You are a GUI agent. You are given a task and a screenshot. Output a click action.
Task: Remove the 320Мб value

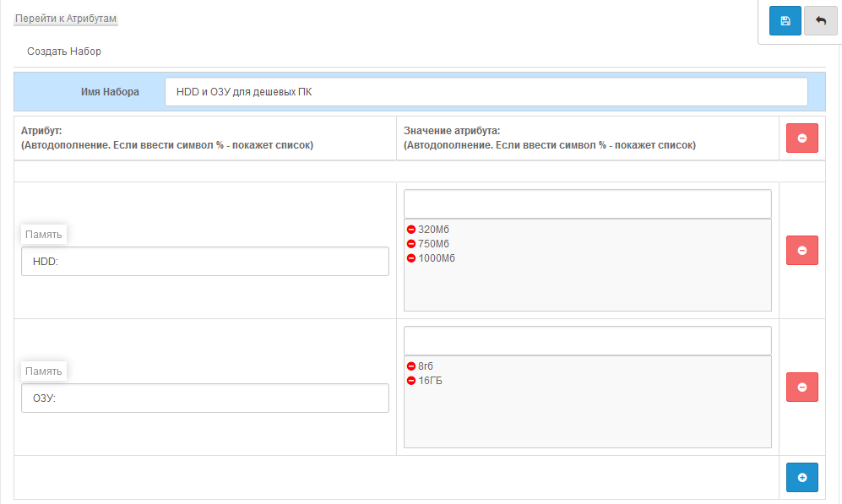click(x=411, y=230)
